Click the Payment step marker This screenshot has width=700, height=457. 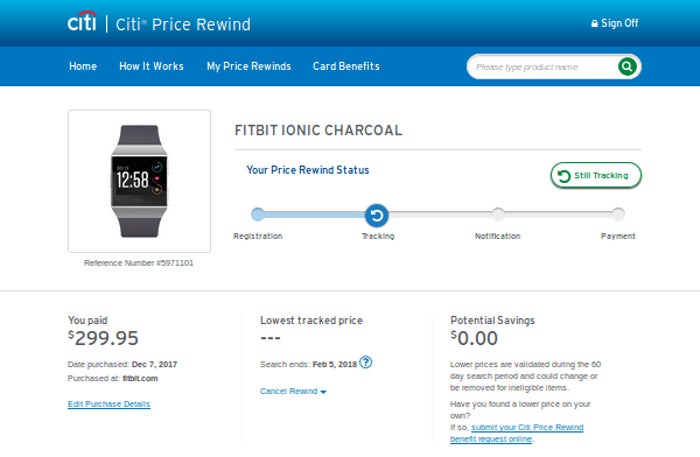618,214
